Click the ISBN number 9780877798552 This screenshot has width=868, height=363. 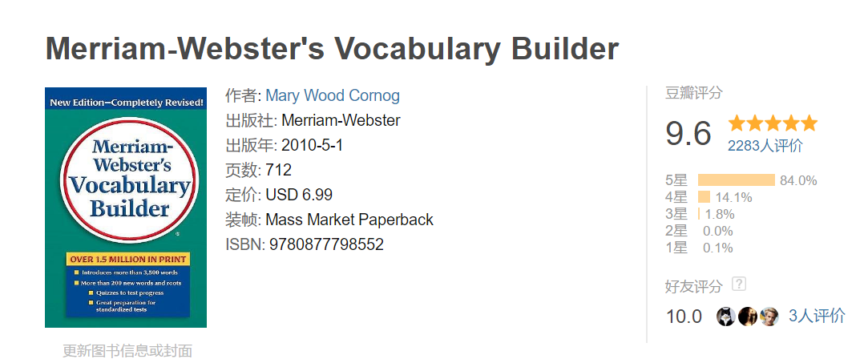326,244
